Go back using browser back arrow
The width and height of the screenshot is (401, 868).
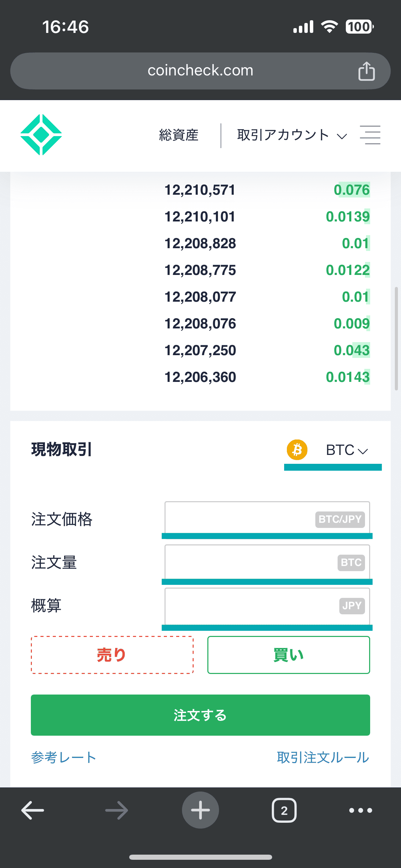pos(33,810)
